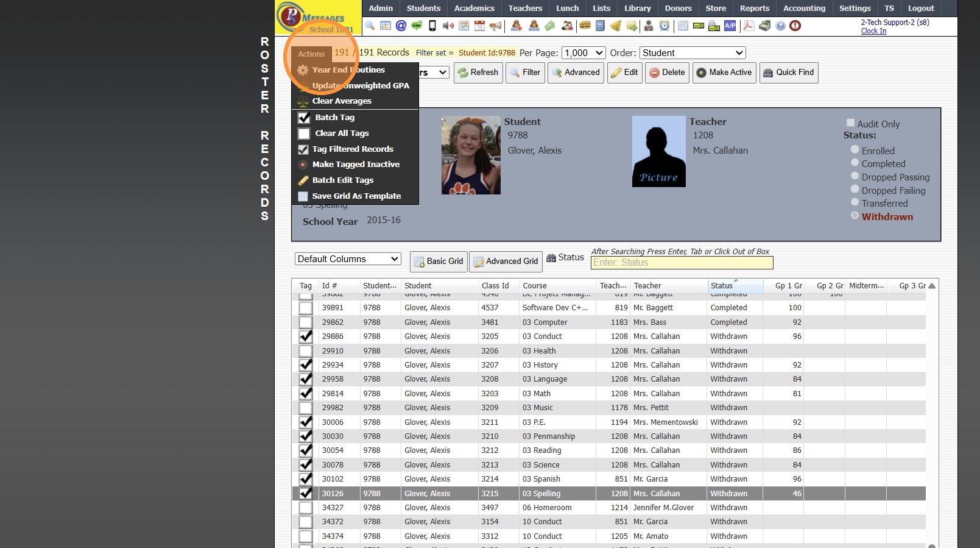
Task: Open the Default Columns dropdown
Action: 348,259
